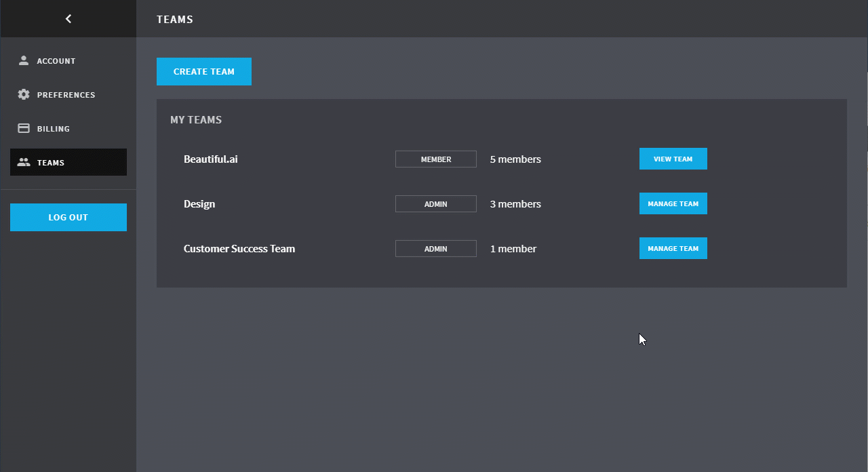Click the Teams people icon

tap(24, 162)
